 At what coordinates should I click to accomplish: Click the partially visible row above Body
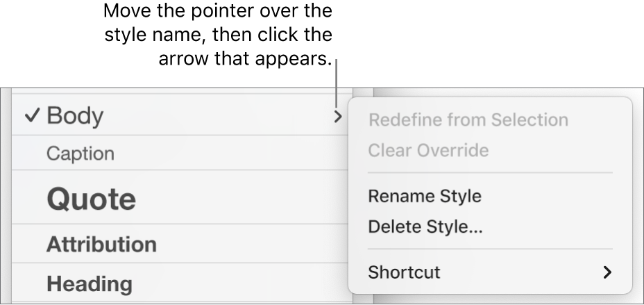point(180,91)
